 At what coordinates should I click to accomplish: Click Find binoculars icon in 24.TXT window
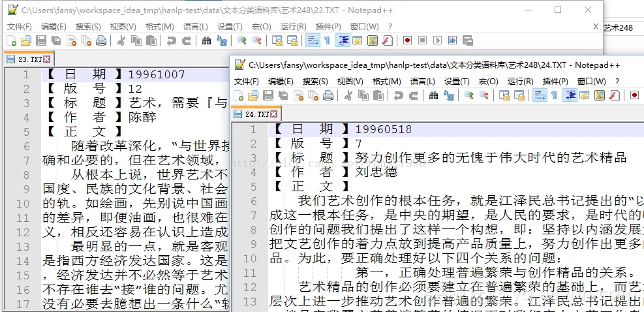tap(433, 96)
